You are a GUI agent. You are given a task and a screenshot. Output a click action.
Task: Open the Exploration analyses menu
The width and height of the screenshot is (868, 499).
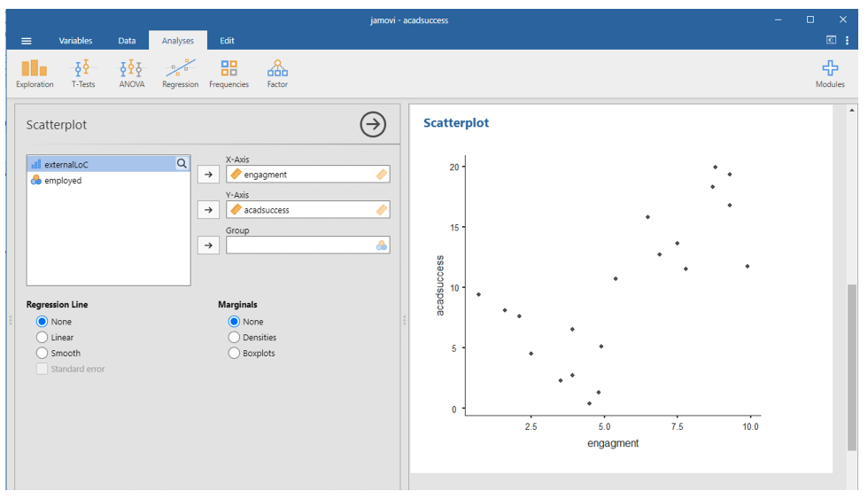35,74
